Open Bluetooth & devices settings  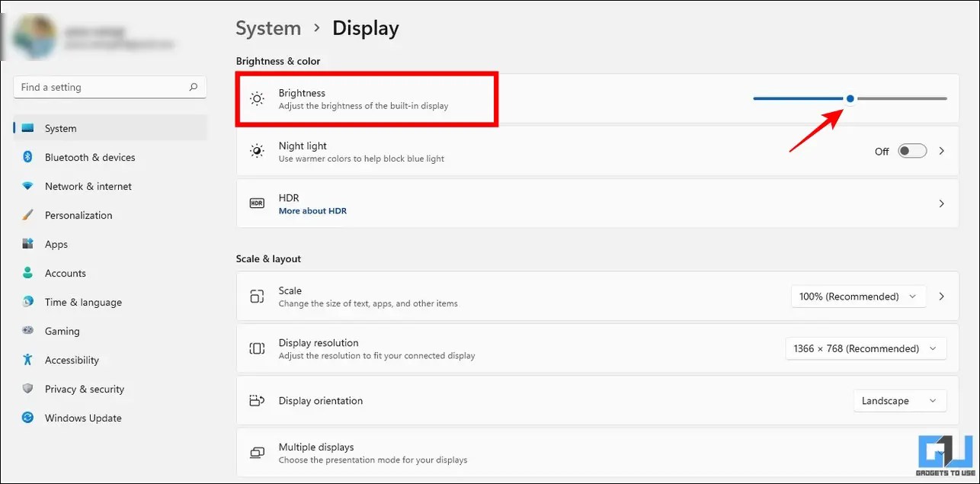[90, 157]
